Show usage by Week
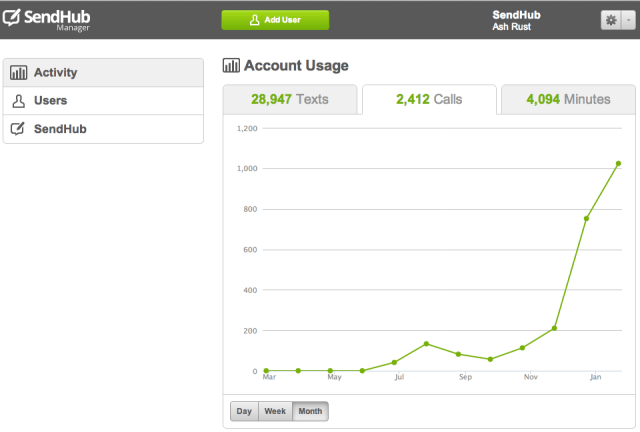The image size is (640, 432). click(275, 411)
